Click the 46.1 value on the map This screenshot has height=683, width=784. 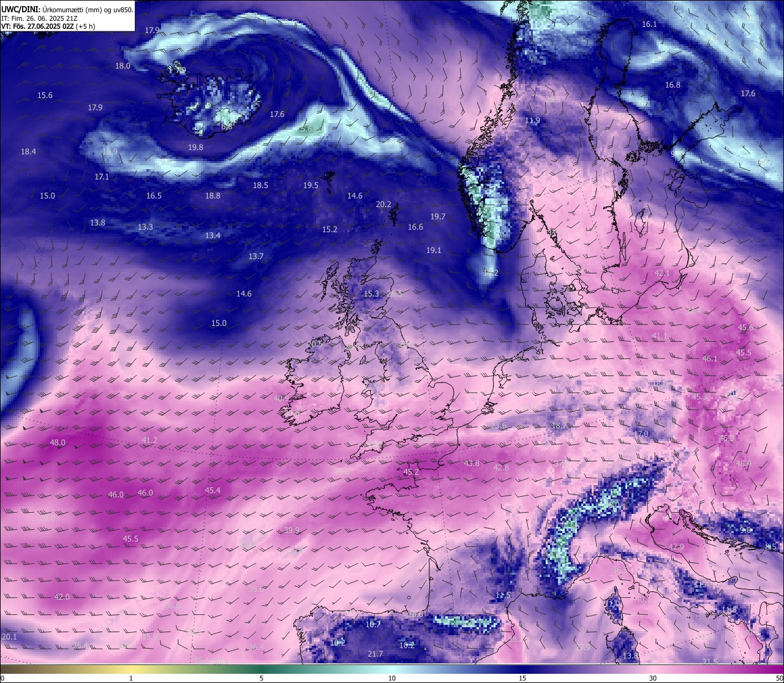[709, 358]
